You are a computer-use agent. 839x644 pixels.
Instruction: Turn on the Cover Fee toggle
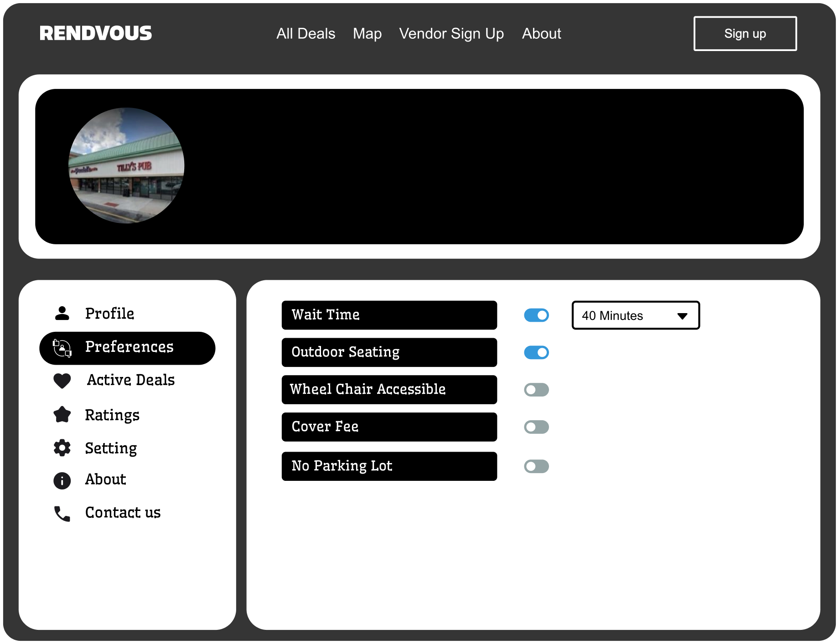point(536,427)
